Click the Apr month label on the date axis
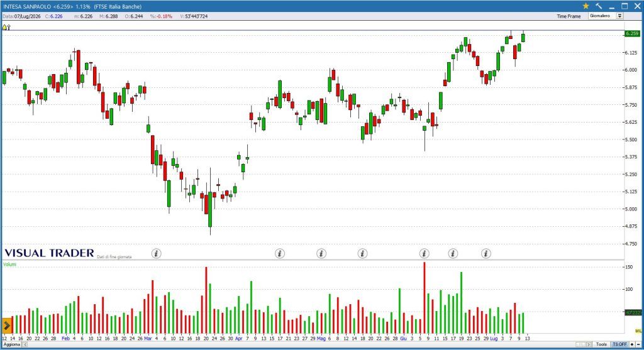This screenshot has height=350, width=644. click(x=238, y=339)
